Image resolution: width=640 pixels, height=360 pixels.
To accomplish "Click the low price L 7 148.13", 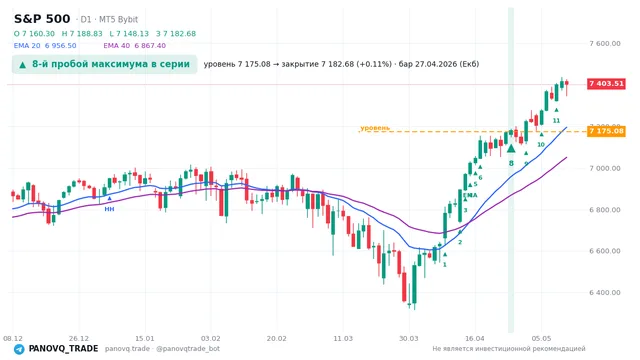I will coord(129,33).
